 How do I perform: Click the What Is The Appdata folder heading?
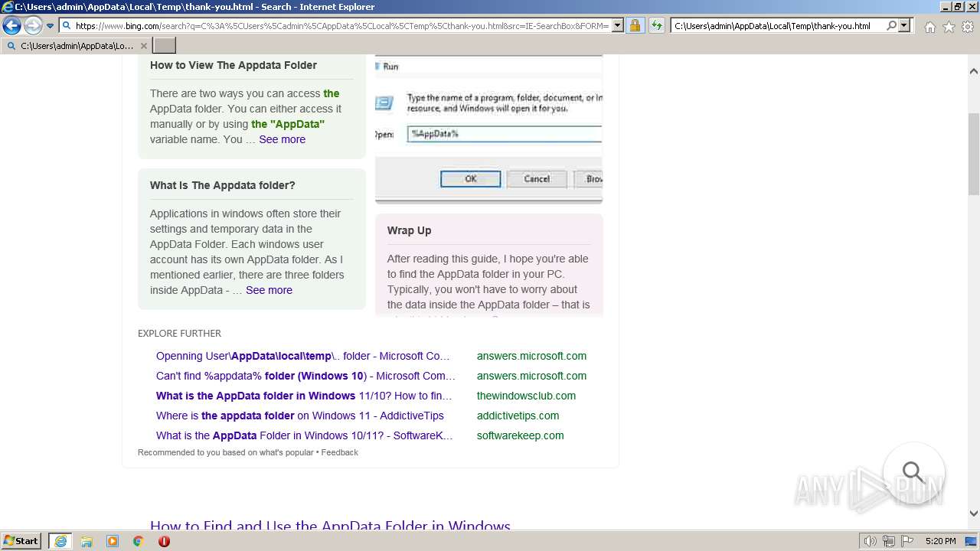pos(223,185)
